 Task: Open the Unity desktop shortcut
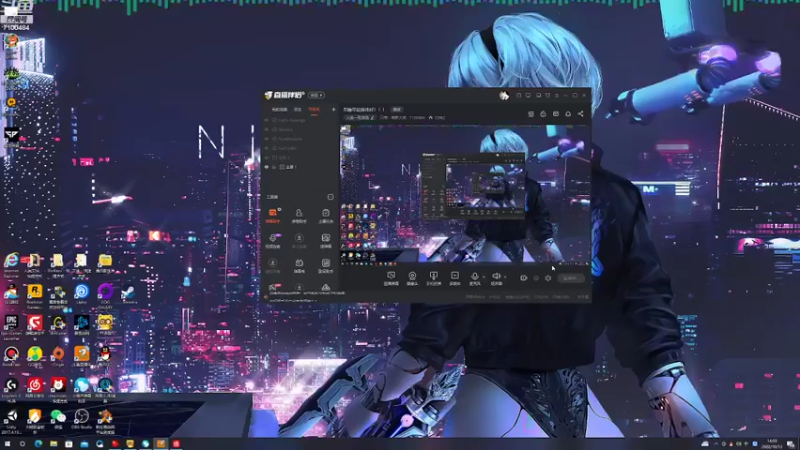(x=11, y=421)
